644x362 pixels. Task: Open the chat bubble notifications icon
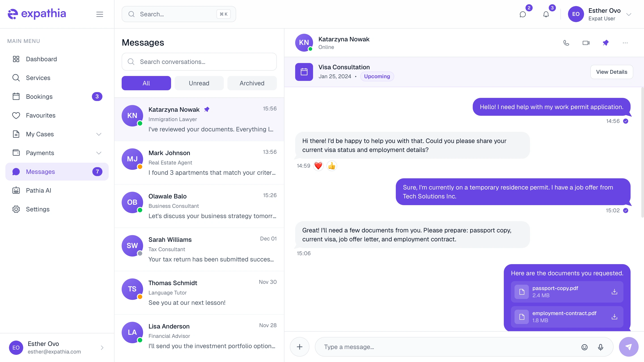tap(523, 14)
